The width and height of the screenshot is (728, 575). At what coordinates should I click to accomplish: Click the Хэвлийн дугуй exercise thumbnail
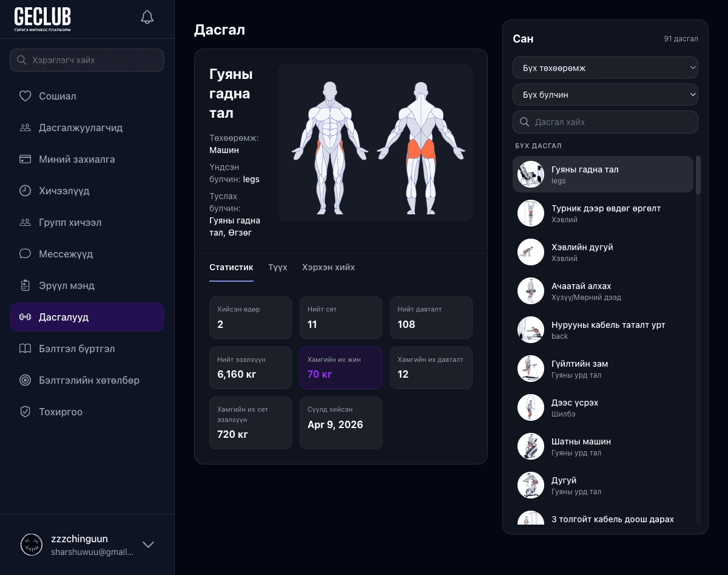530,252
